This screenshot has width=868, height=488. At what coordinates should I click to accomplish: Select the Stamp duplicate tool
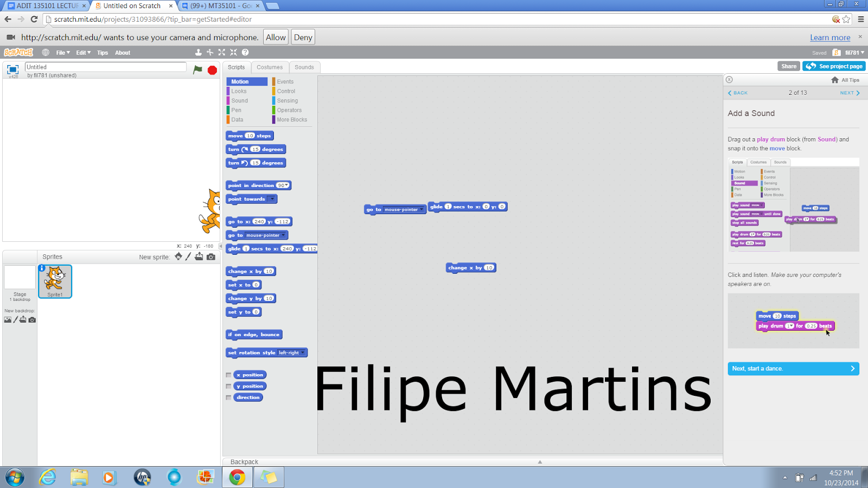point(198,52)
